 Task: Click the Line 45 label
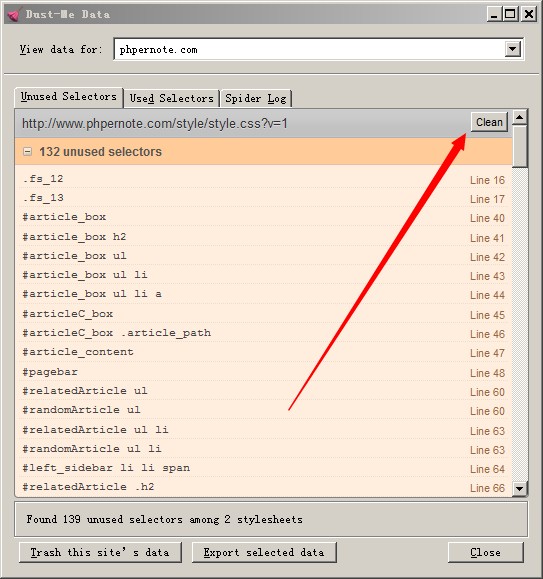[487, 315]
